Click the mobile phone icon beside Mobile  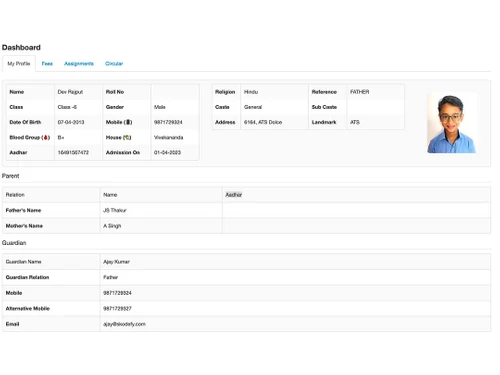click(x=128, y=122)
